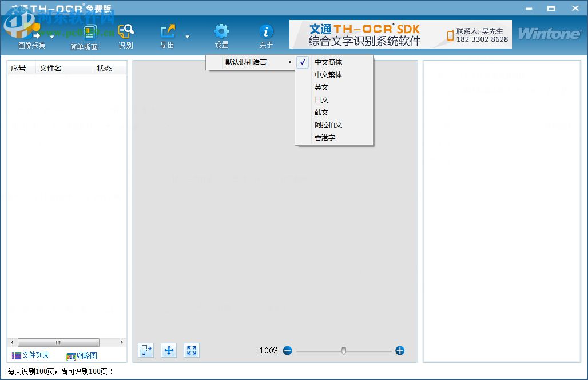Switch to the 缩略图 thumbnail tab
The height and width of the screenshot is (380, 588).
82,355
